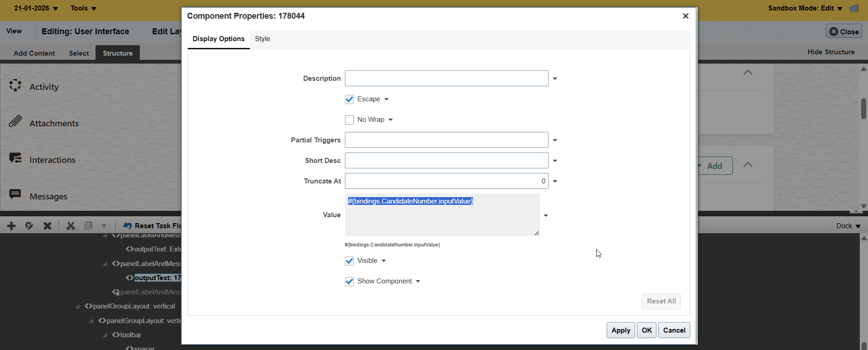Click the Edit component gear-pencil icon

29,226
